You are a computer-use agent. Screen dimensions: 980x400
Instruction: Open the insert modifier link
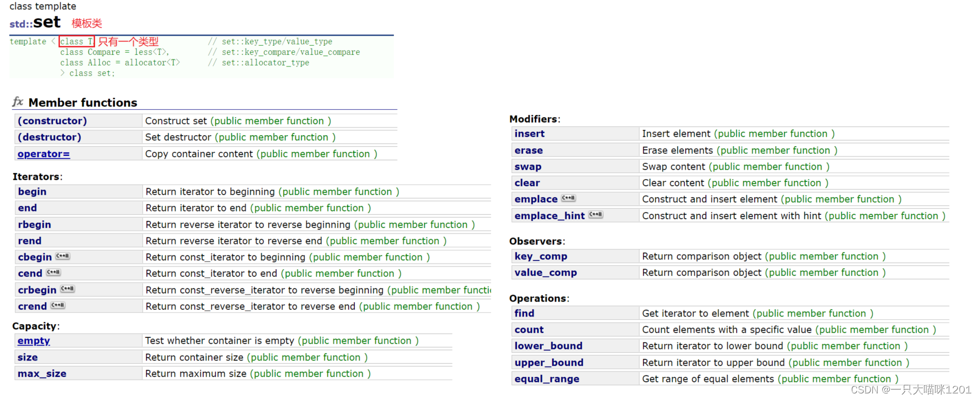(x=530, y=134)
